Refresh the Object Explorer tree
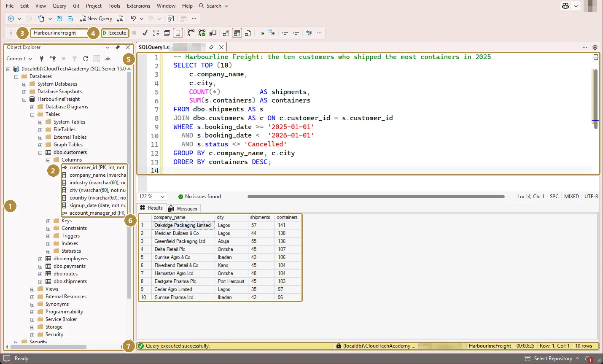This screenshot has width=603, height=364. point(86,59)
